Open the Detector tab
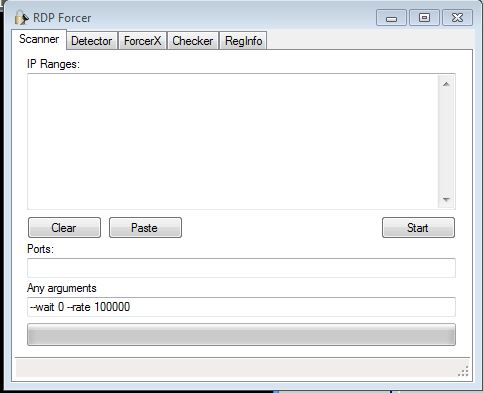The image size is (484, 393). coord(92,41)
